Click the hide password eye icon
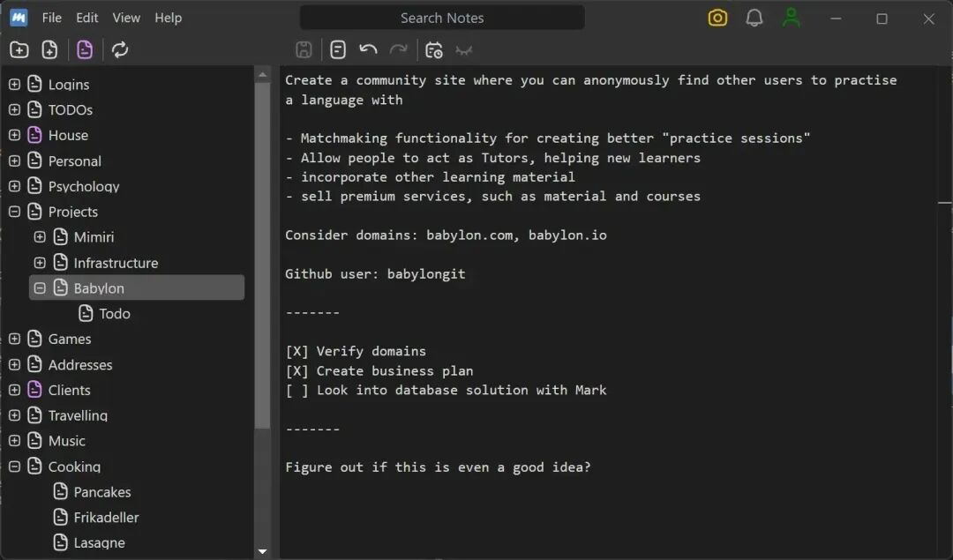This screenshot has height=560, width=953. coord(464,51)
